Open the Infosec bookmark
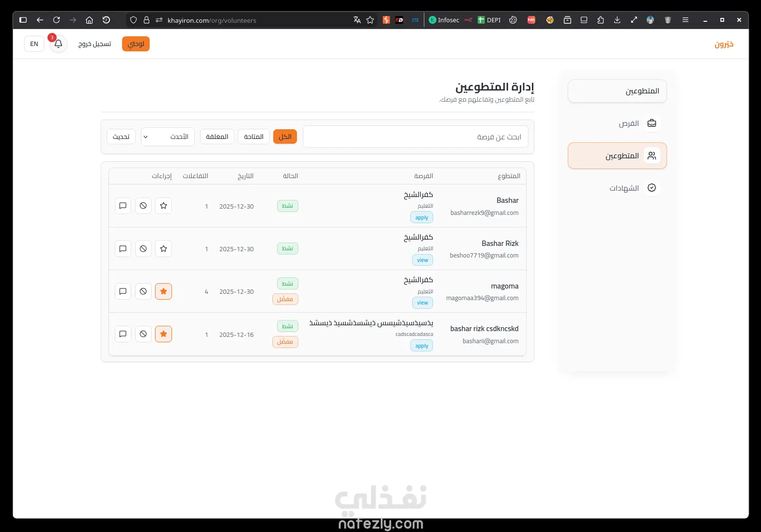This screenshot has width=761, height=532. tap(444, 20)
